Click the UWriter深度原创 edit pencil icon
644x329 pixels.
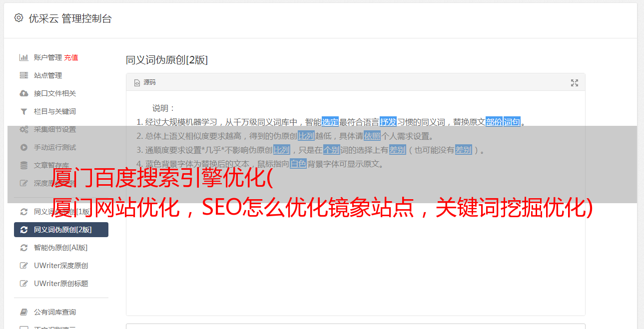pos(23,266)
